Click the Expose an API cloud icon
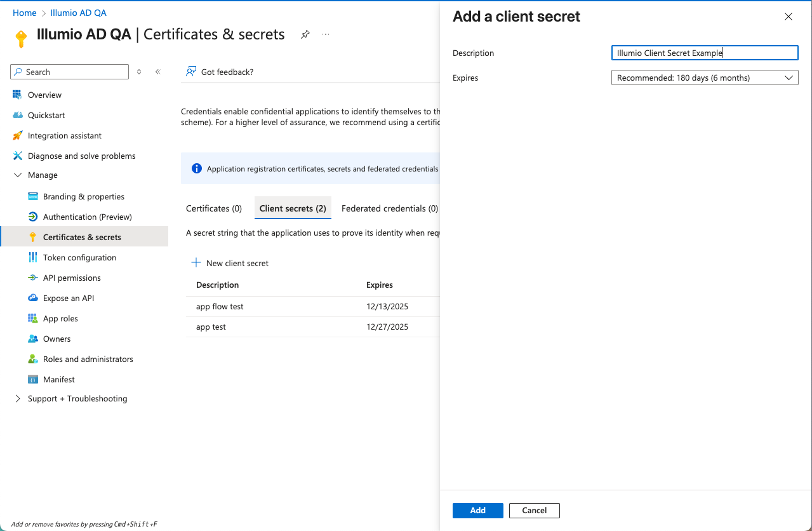 tap(33, 298)
